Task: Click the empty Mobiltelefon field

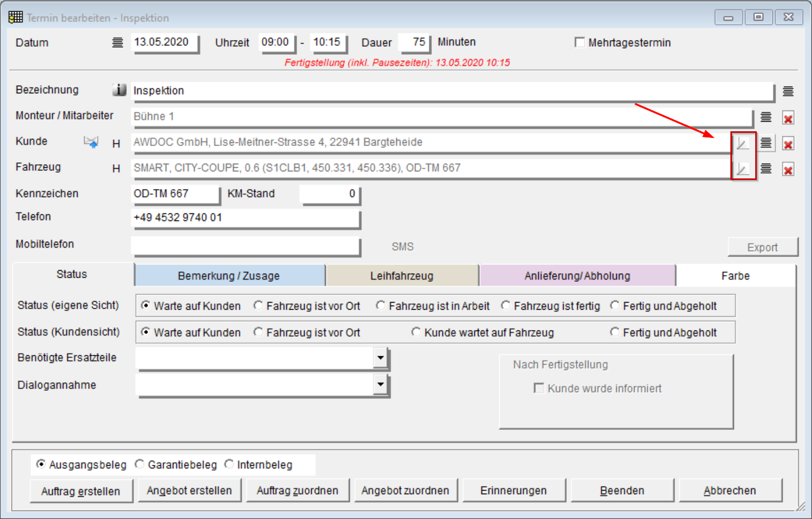Action: click(x=246, y=246)
